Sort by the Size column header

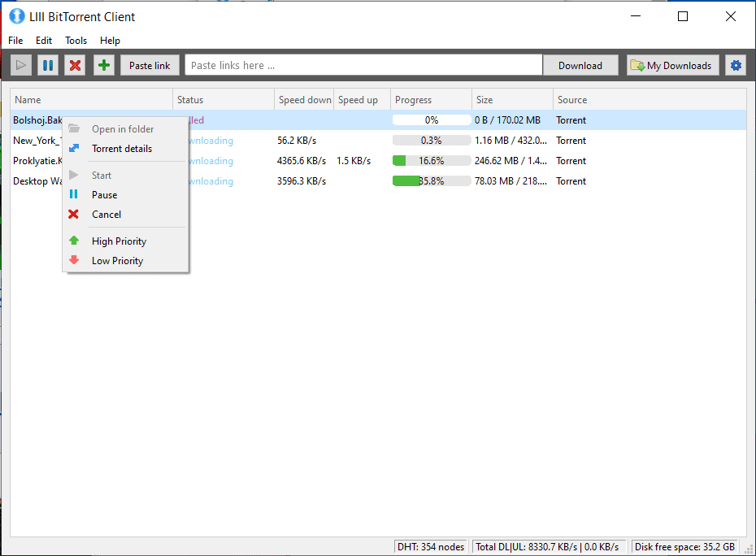click(512, 100)
